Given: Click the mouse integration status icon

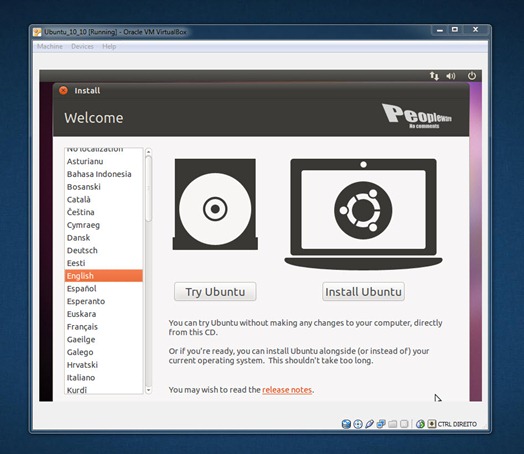Looking at the screenshot, I should coord(420,424).
